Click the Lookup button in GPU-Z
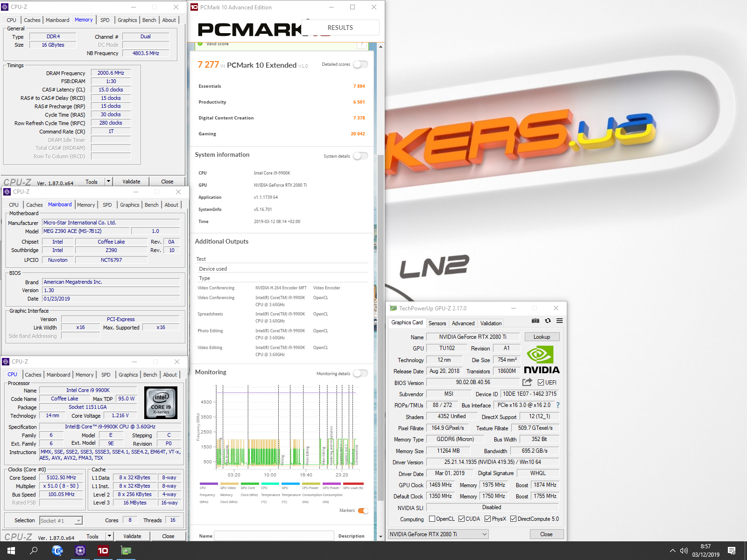 pos(542,337)
